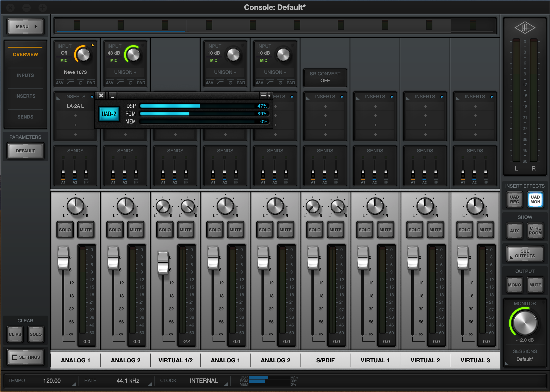550x392 pixels.
Task: Toggle MIC/LINE on the 43 dB input
Action: pos(114,61)
